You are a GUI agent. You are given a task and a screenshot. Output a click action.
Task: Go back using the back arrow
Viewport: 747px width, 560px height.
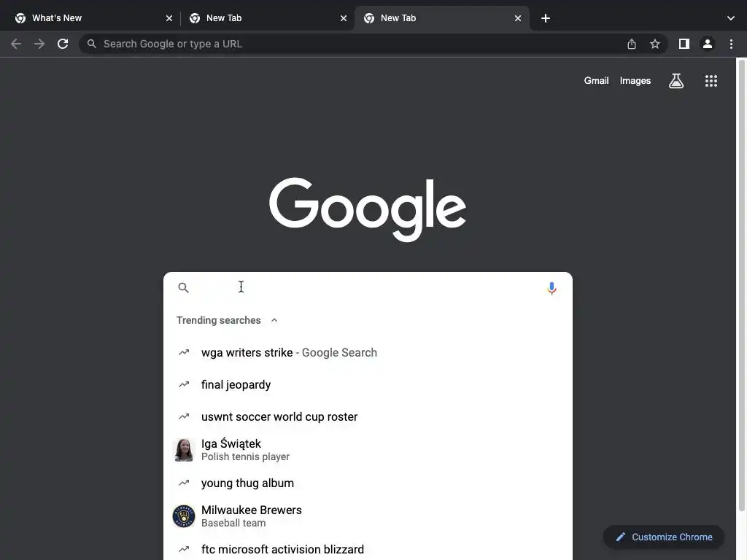pyautogui.click(x=16, y=44)
